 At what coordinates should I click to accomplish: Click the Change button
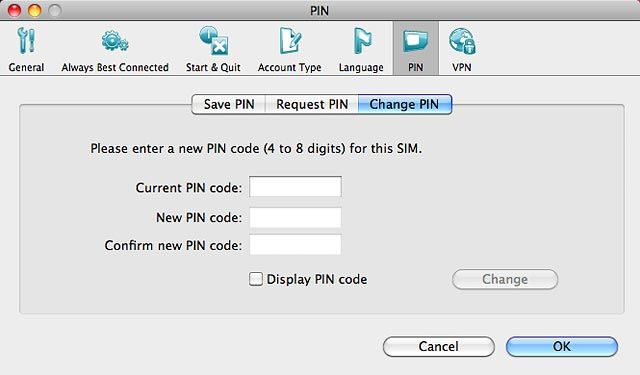tap(505, 279)
